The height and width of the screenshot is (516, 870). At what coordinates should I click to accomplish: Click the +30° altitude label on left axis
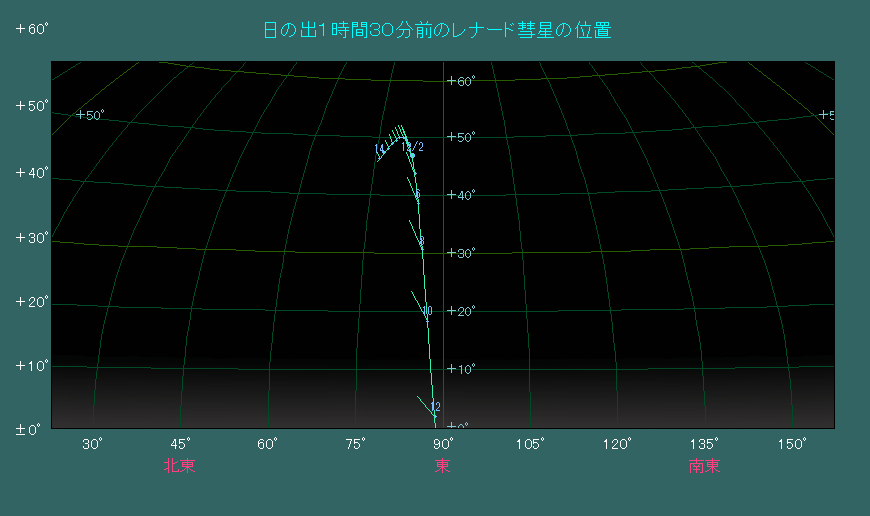tap(31, 238)
